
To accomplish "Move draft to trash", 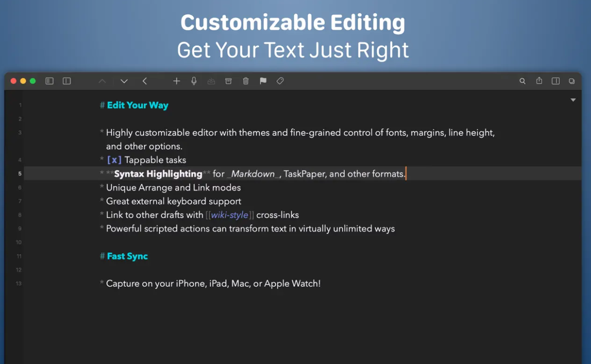I will tap(246, 81).
